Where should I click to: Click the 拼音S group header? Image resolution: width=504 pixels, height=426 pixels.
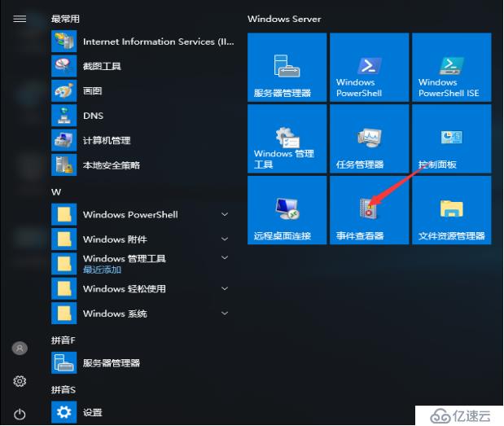coord(63,389)
